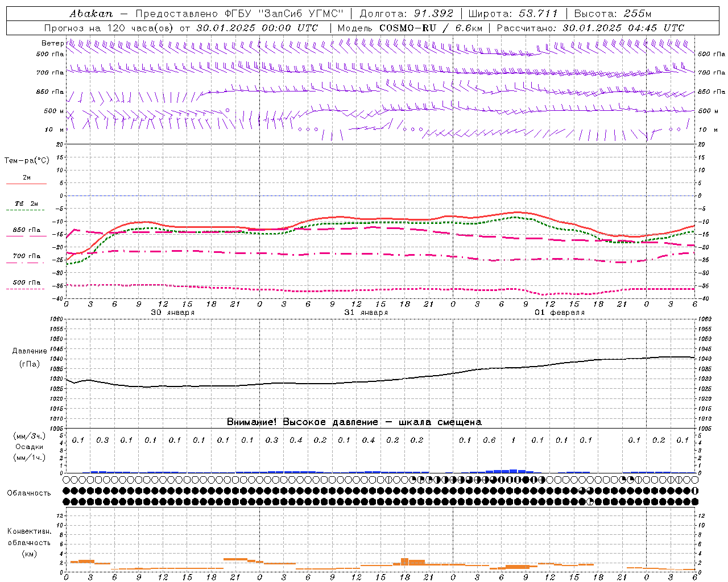Image resolution: width=728 pixels, height=582 pixels.
Task: Click the Тем-ра(°C) axis title
Action: click(27, 161)
